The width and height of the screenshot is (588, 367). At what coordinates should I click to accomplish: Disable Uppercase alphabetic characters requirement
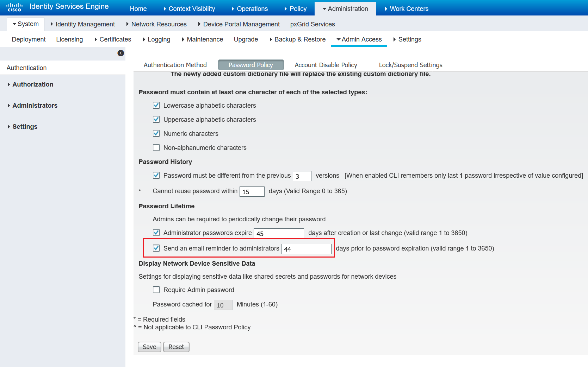tap(156, 119)
